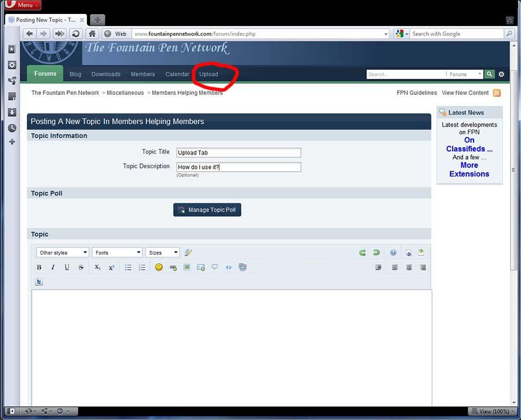Screen dimensions: 521x420
Task: Open the RSS feed icon
Action: 497,93
